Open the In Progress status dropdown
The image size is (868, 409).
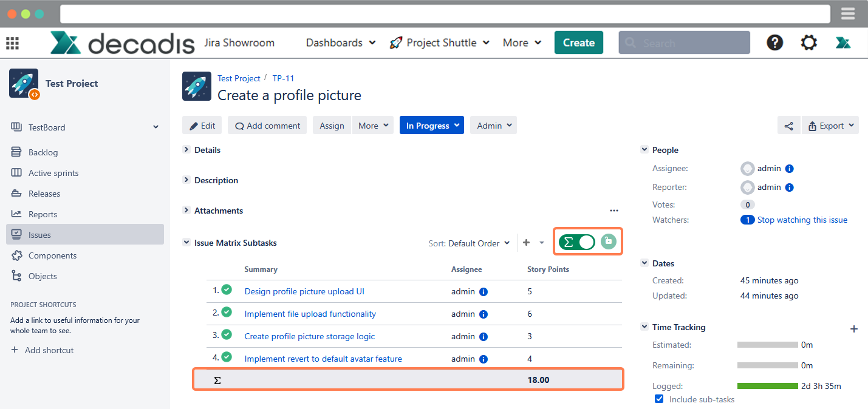431,126
